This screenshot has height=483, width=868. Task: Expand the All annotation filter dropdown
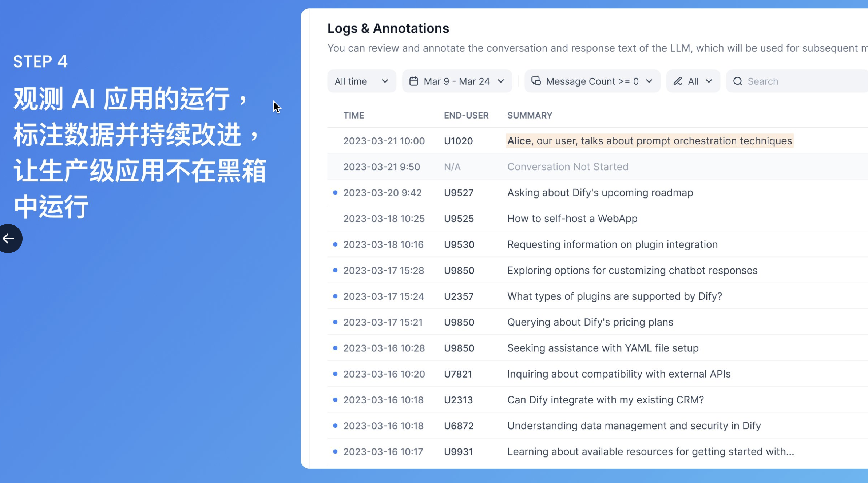693,81
